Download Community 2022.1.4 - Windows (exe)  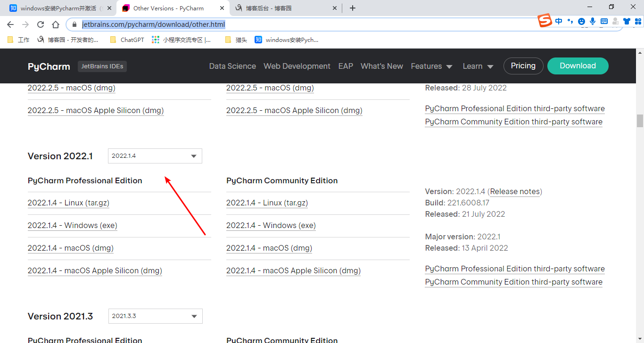271,225
